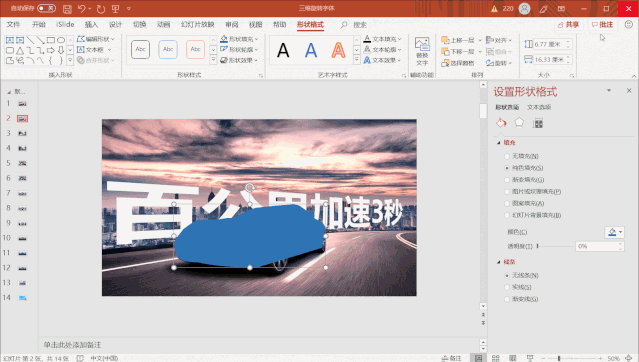639x362 pixels.
Task: Open the Effects pentagon icon tab
Action: 519,122
